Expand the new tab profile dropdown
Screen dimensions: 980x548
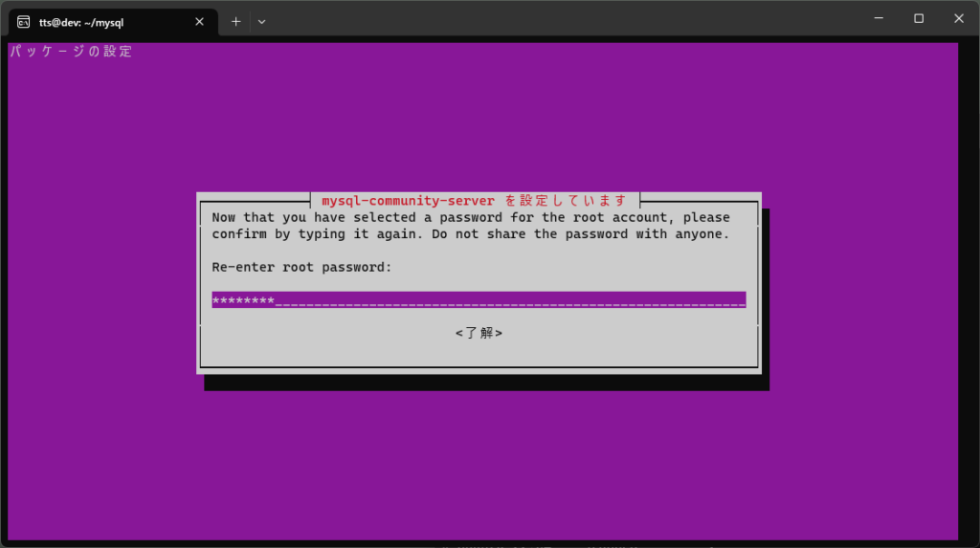(262, 22)
